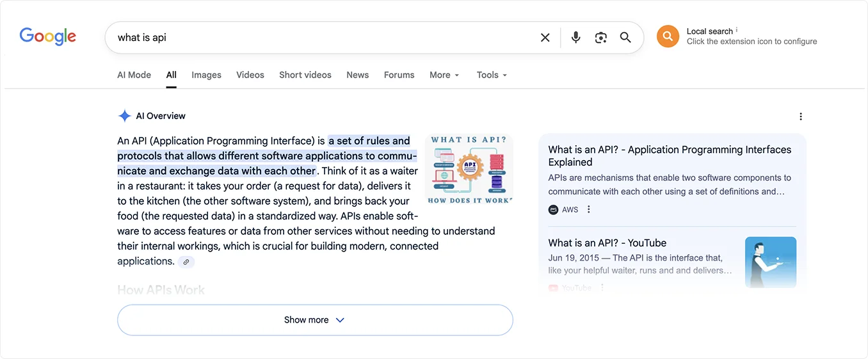Click the faded 'How APIs Work' heading
The image size is (868, 359).
click(x=161, y=290)
